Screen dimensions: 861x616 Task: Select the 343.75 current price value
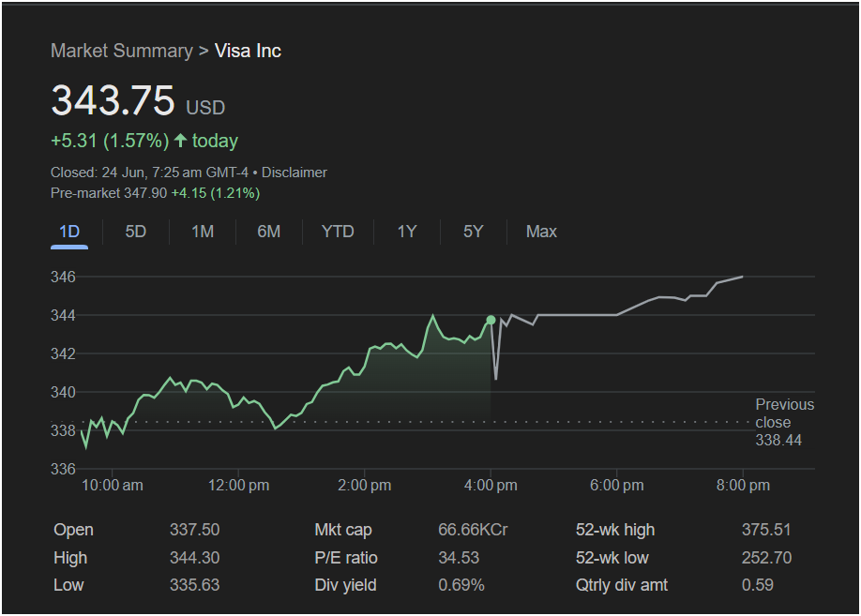[x=113, y=100]
